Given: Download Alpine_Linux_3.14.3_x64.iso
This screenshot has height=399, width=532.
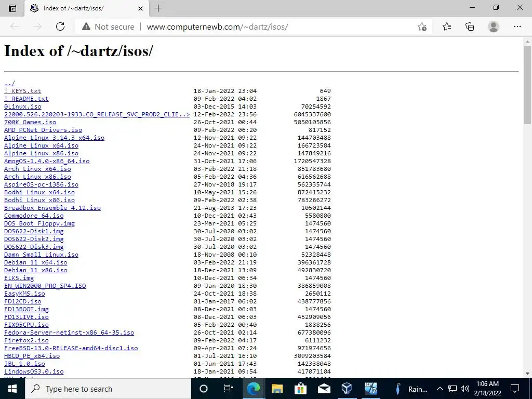Looking at the screenshot, I should (54, 138).
